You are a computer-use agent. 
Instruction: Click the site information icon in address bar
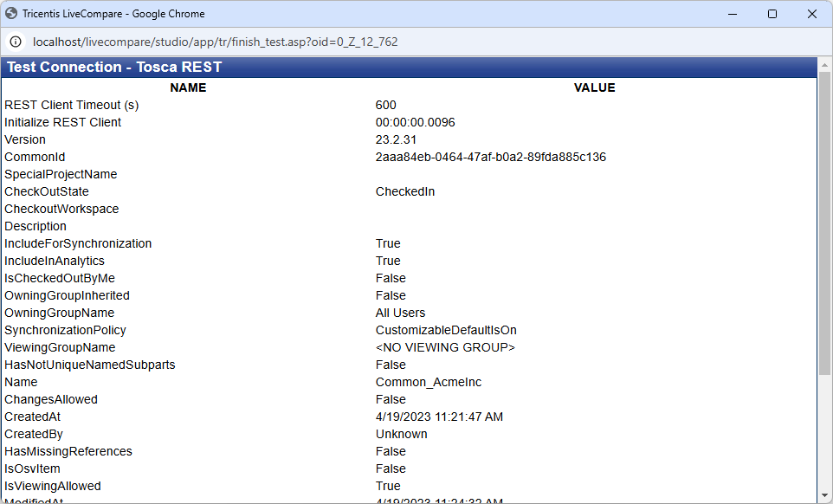pos(16,42)
